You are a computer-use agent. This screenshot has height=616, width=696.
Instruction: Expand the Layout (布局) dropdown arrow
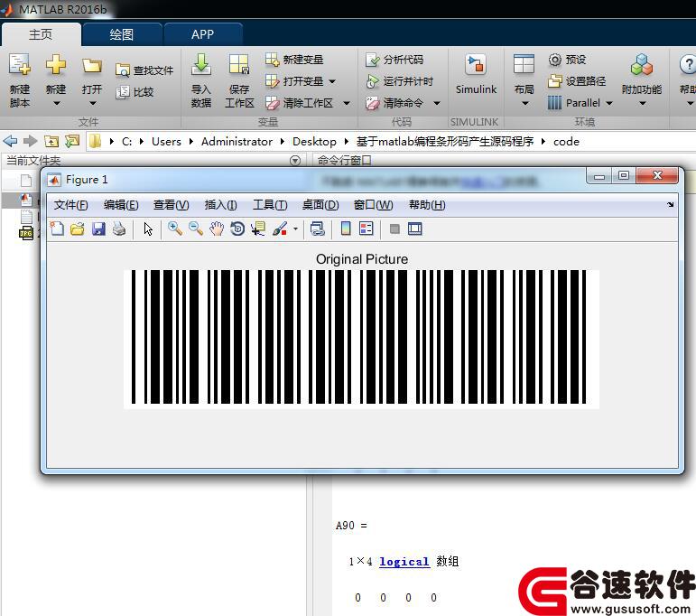coord(525,104)
